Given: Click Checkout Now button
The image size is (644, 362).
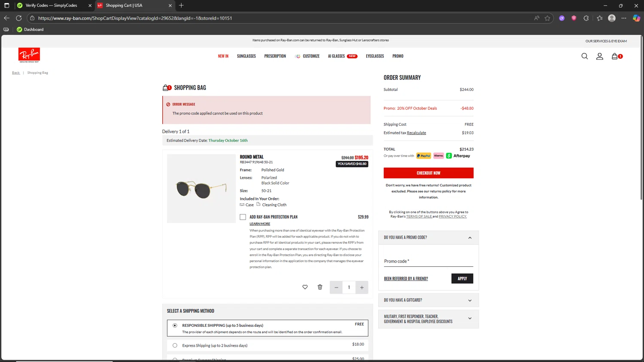Looking at the screenshot, I should [428, 173].
